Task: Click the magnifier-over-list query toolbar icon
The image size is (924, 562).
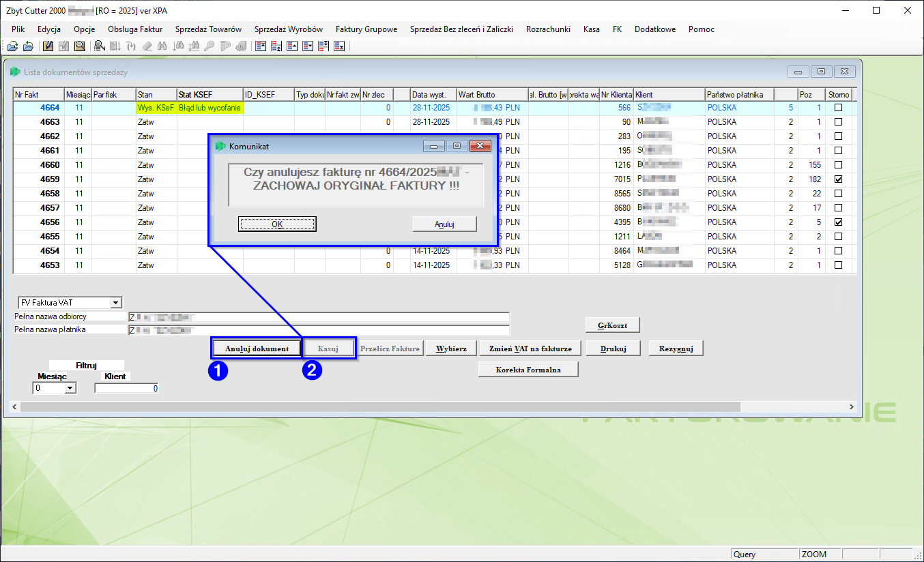Action: click(x=100, y=46)
